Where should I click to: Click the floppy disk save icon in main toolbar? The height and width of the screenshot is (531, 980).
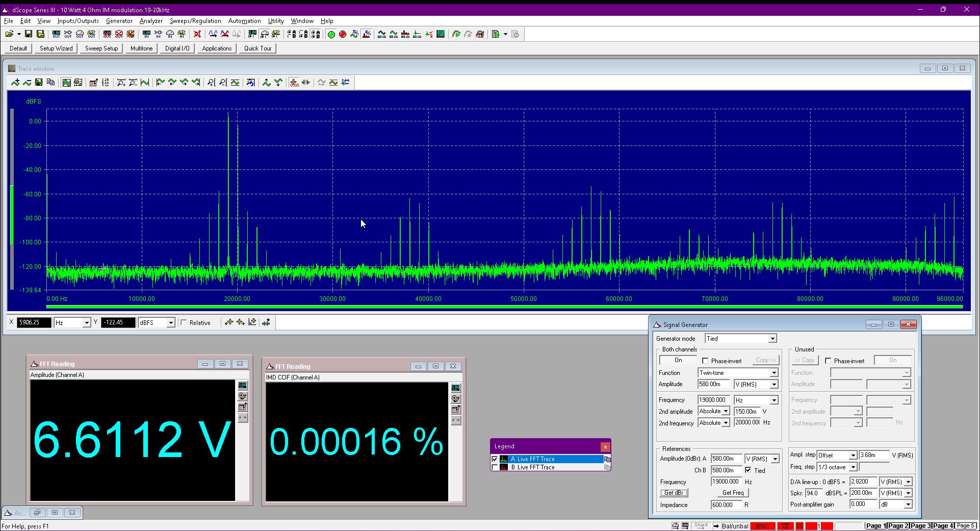coord(29,34)
